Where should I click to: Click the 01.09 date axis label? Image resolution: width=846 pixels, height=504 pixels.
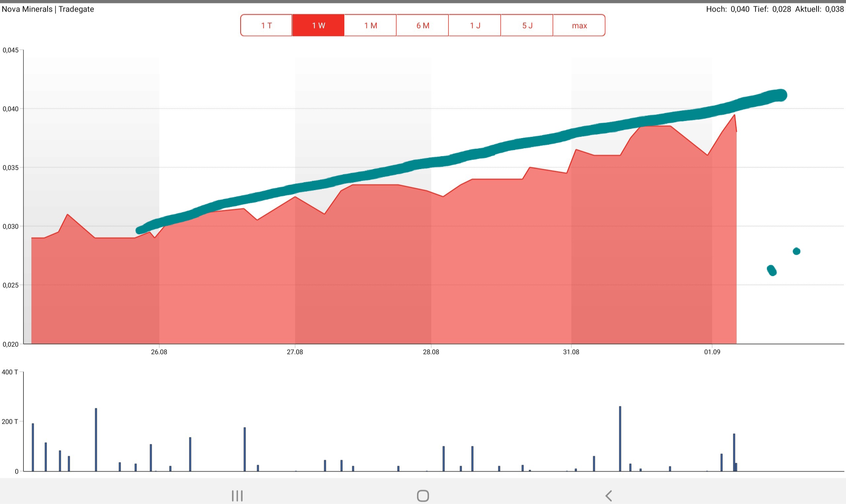click(712, 352)
